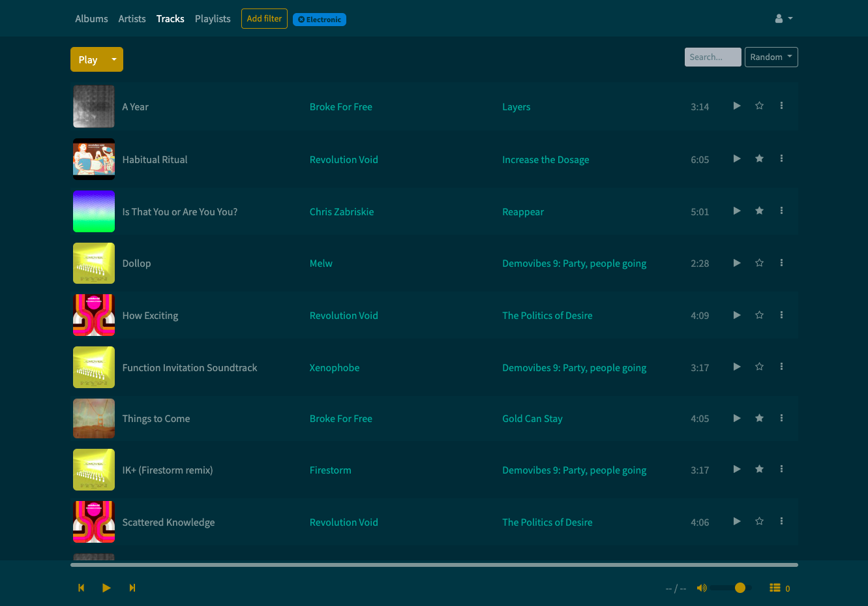This screenshot has height=606, width=868.
Task: Click the Add filter button
Action: pos(264,18)
